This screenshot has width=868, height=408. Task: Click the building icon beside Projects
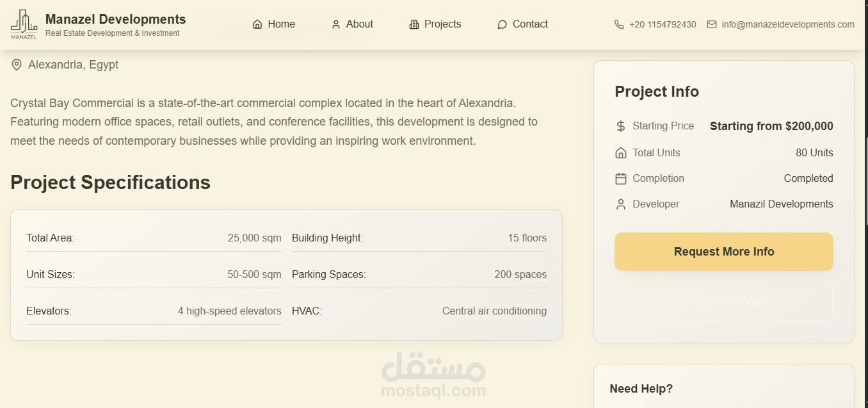[414, 24]
